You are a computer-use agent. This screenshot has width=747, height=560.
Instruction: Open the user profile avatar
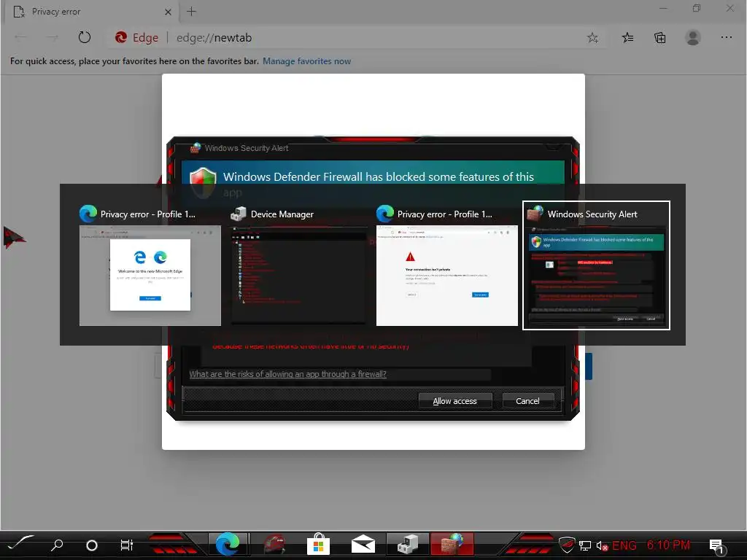pos(693,38)
